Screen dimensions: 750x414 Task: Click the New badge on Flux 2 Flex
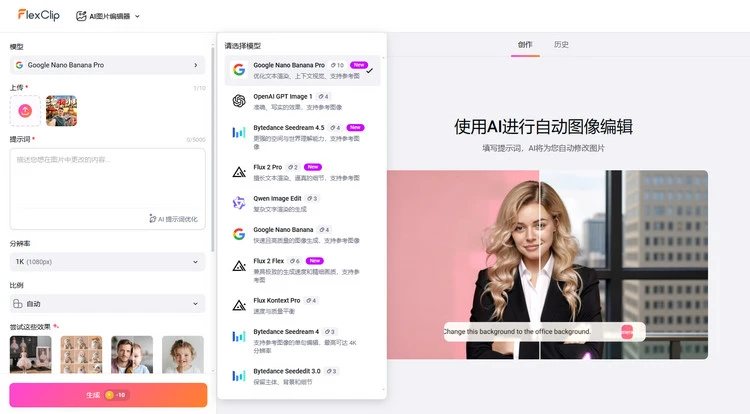[315, 261]
